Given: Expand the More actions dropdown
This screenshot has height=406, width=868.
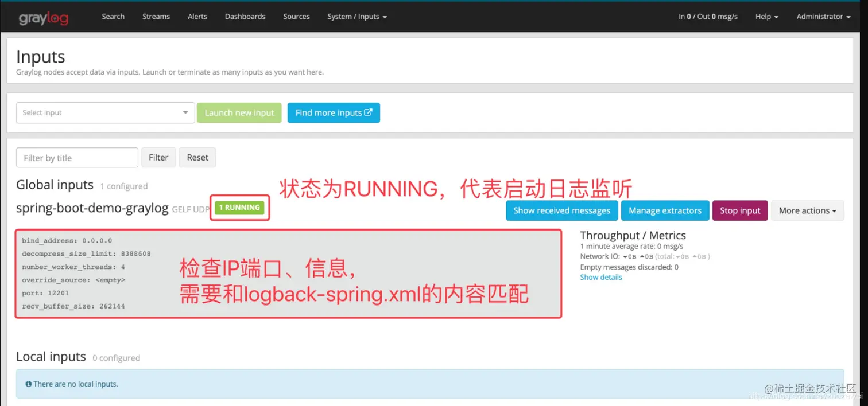Looking at the screenshot, I should tap(807, 210).
